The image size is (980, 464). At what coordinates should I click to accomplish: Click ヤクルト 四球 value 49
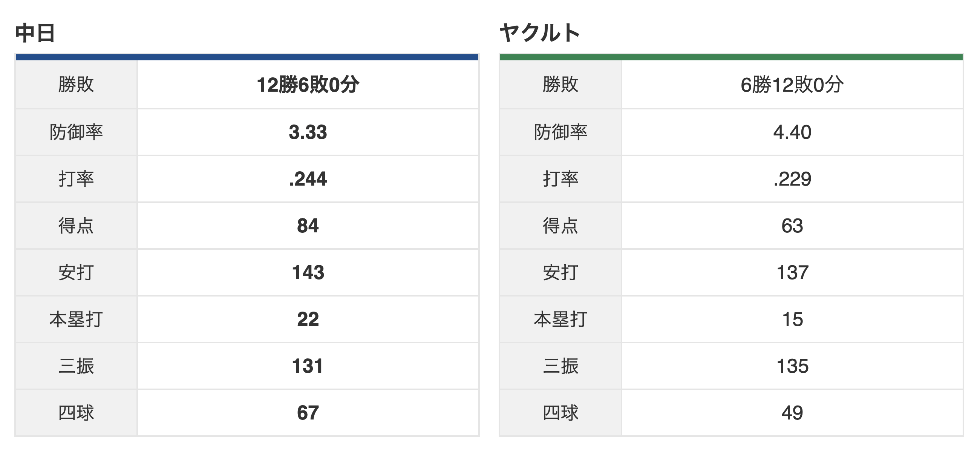(792, 413)
